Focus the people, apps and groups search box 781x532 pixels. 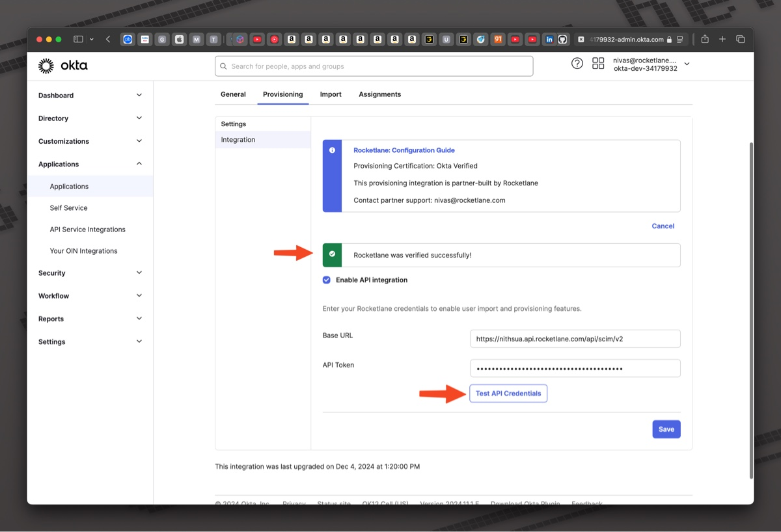click(x=374, y=66)
